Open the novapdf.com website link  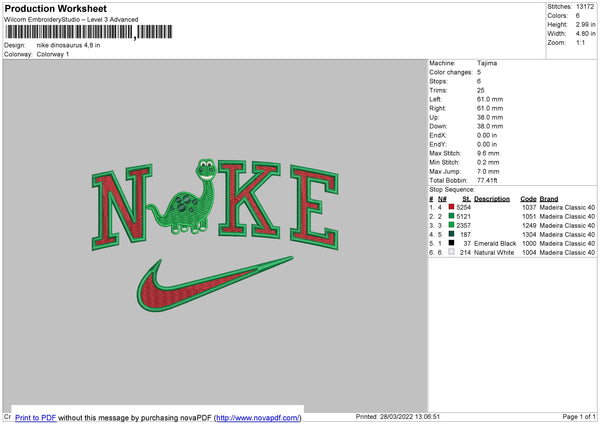tap(258, 417)
